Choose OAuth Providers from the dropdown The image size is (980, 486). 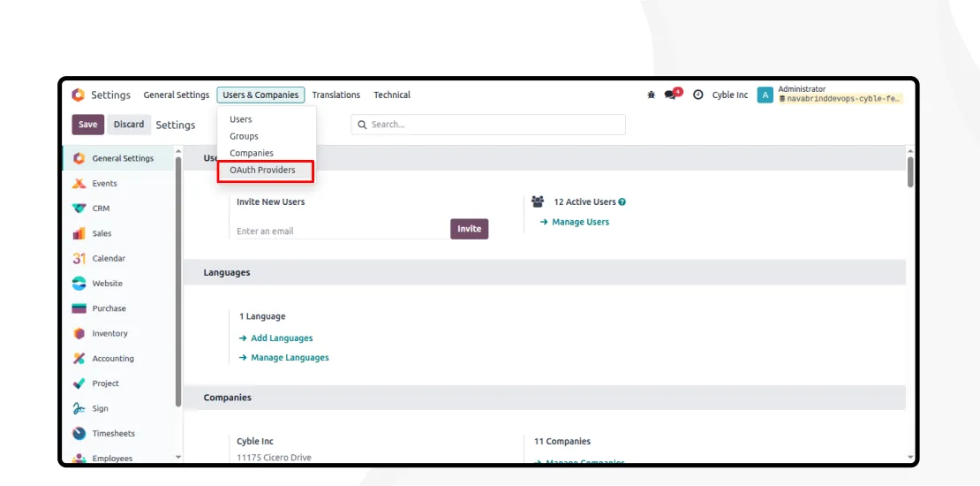(262, 170)
